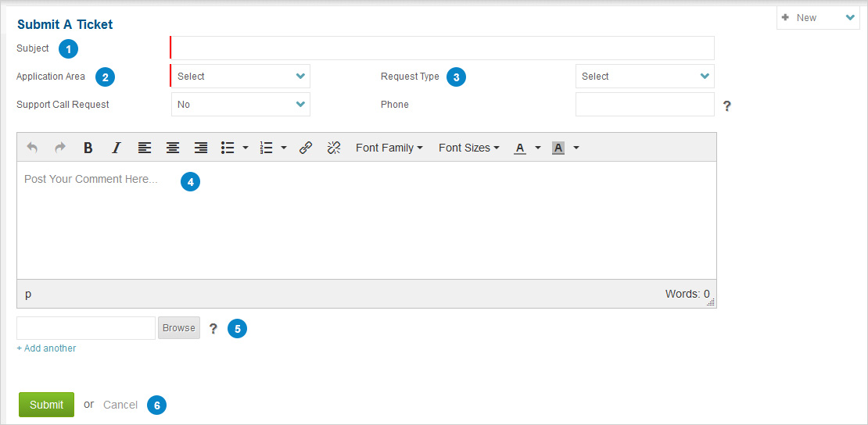868x425 pixels.
Task: Undo the last edit in editor toolbar
Action: coord(32,148)
